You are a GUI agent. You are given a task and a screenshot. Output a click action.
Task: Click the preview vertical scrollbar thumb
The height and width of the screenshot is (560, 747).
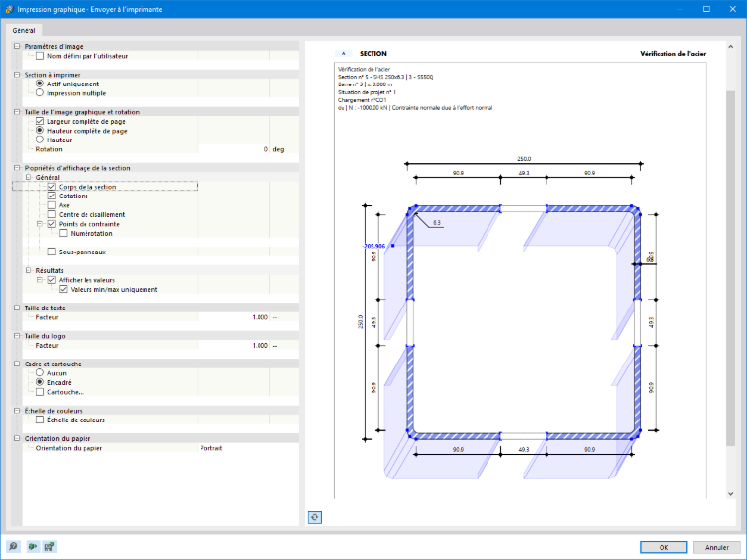[730, 267]
